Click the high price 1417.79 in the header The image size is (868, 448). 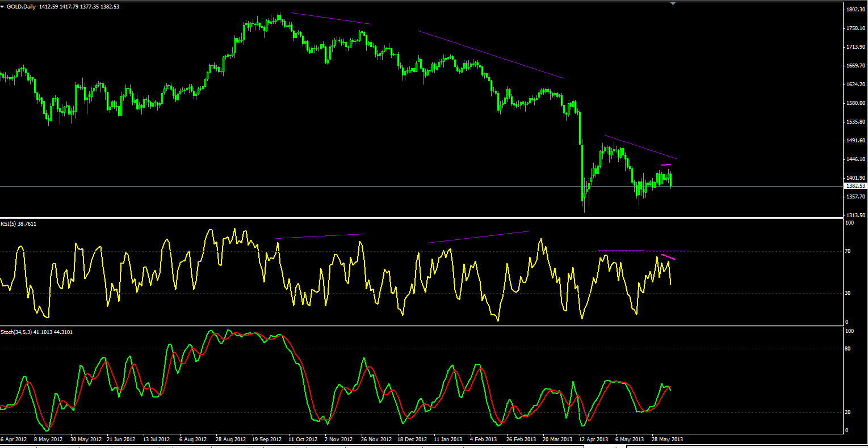(69, 6)
